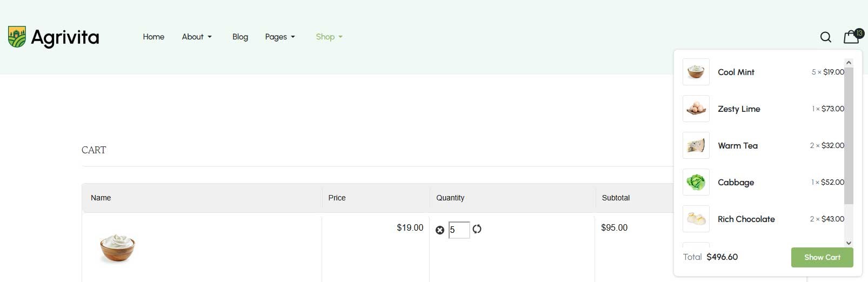Open the Rich Chocolate product link
868x282 pixels.
[x=746, y=219]
